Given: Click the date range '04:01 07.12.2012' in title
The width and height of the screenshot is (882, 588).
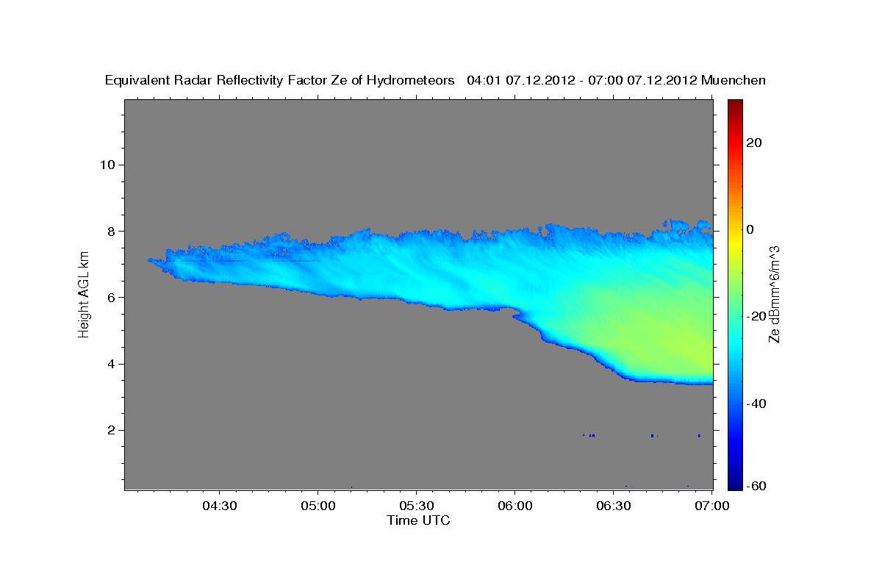Looking at the screenshot, I should (x=520, y=81).
